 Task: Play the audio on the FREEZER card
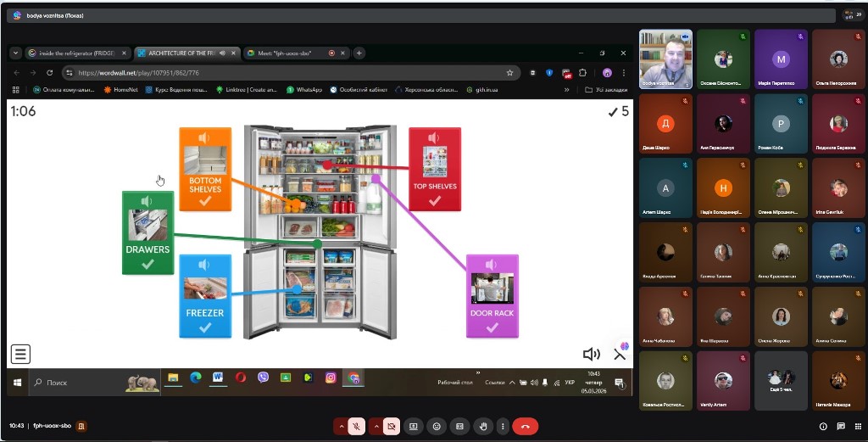(204, 265)
